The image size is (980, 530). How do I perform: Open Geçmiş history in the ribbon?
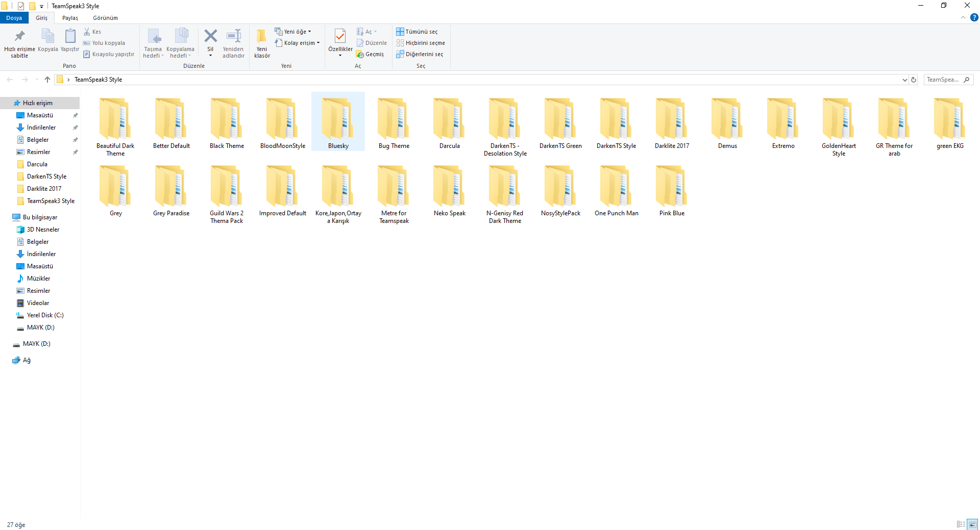pos(370,54)
